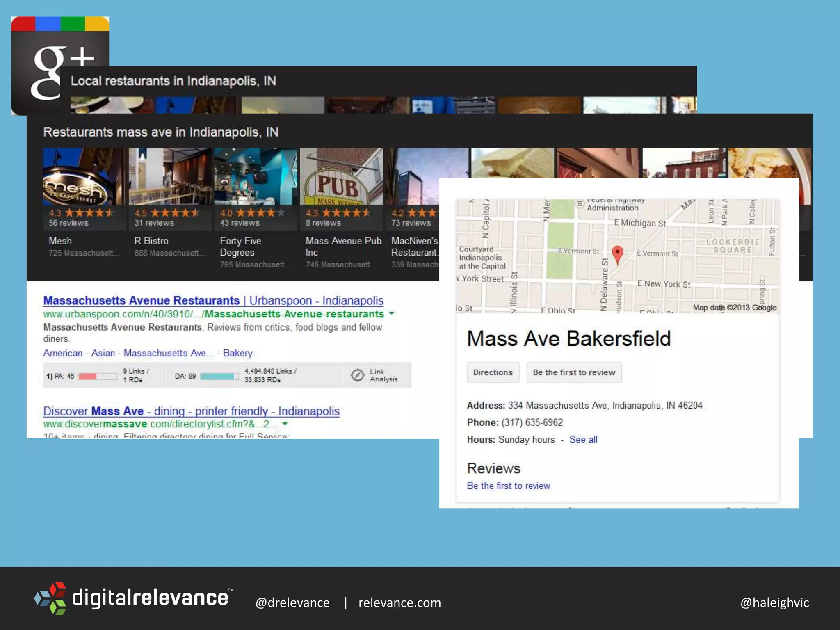840x630 pixels.
Task: Open the discovermassave URL dropdown arrow
Action: click(285, 423)
